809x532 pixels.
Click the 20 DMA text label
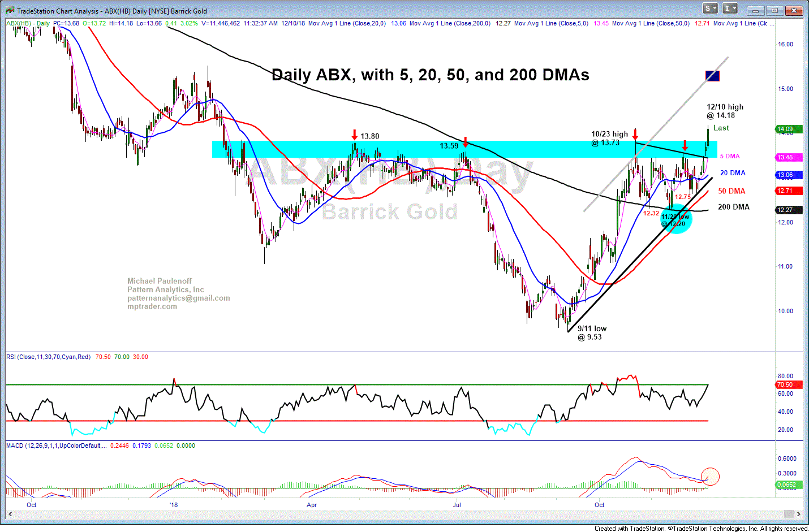[733, 173]
